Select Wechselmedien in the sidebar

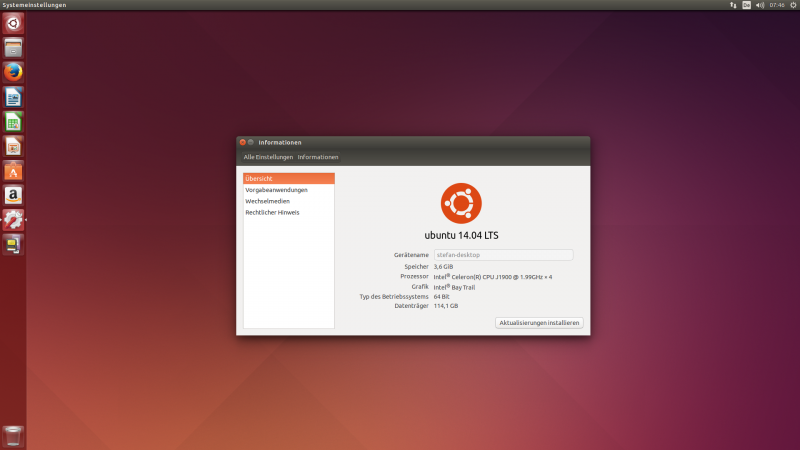tap(289, 201)
